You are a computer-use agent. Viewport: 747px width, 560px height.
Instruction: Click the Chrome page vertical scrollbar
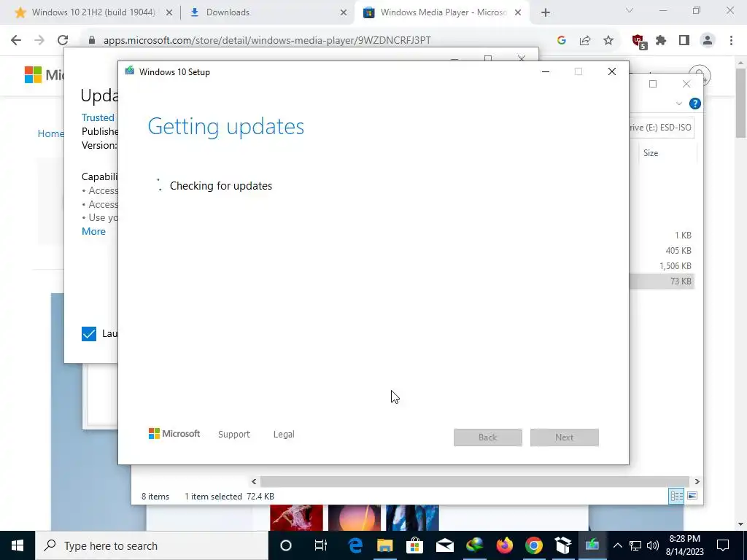[740, 102]
